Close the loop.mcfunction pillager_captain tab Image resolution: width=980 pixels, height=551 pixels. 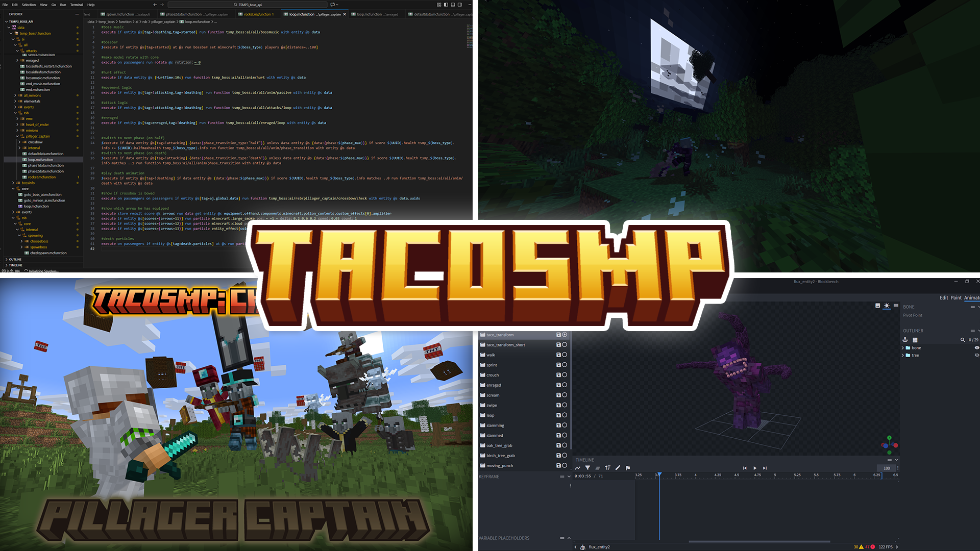click(x=345, y=14)
